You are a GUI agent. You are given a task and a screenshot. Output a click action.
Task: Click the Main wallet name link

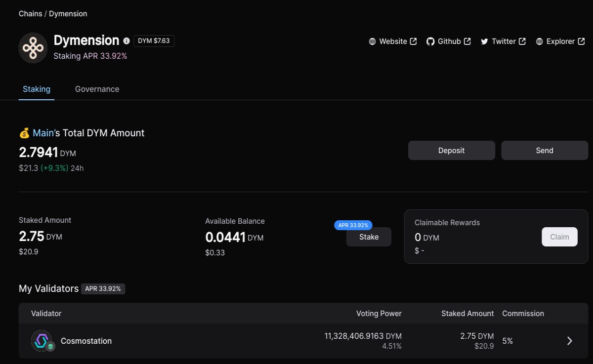(x=43, y=133)
